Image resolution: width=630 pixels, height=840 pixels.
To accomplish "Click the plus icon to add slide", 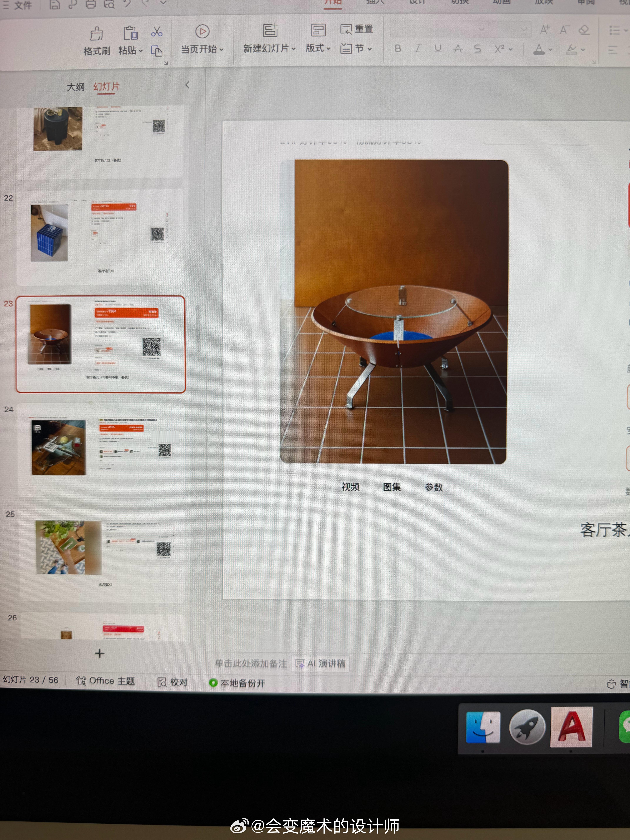I will coord(100,653).
